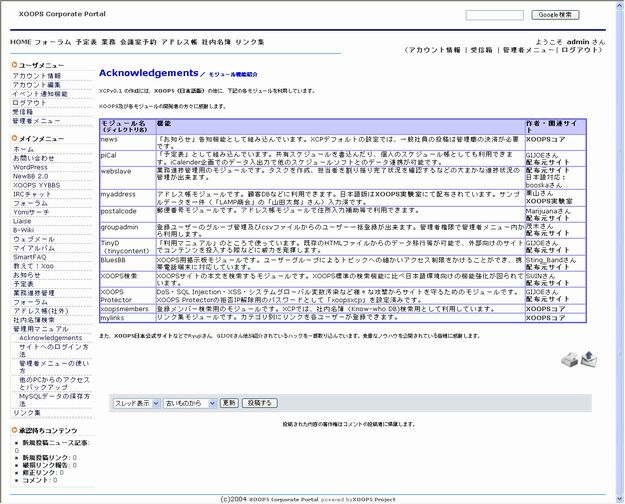This screenshot has height=504, width=625.
Task: Click the 更新 button
Action: [229, 403]
